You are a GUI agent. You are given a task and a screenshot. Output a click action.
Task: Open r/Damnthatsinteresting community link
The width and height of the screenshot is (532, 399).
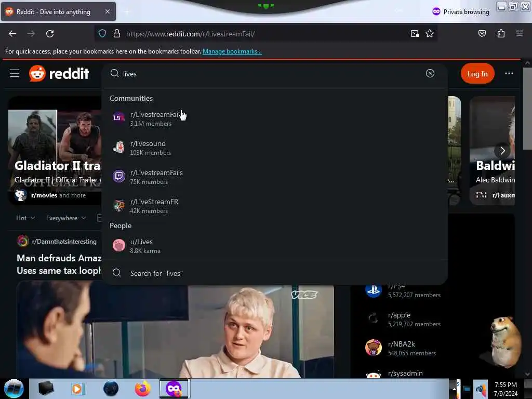[64, 241]
